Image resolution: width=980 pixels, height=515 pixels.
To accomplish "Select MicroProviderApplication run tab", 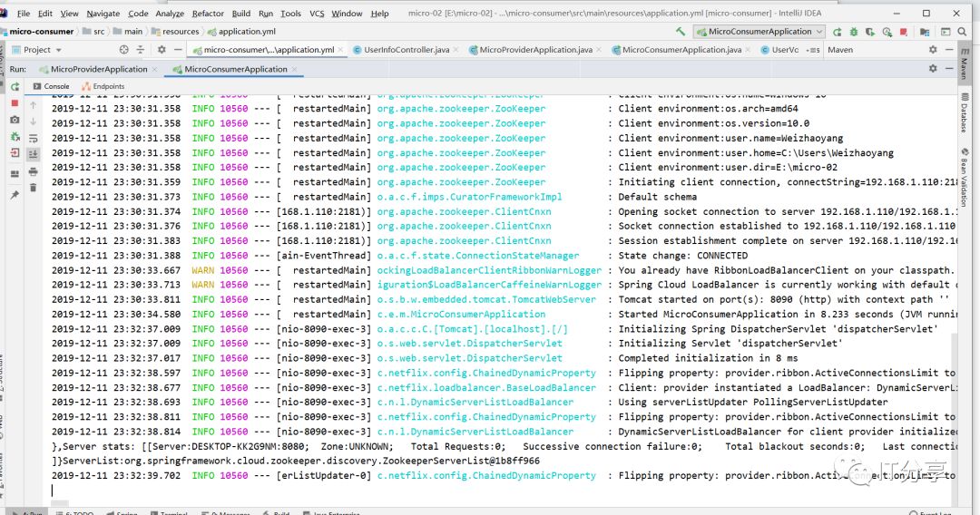I will [99, 69].
